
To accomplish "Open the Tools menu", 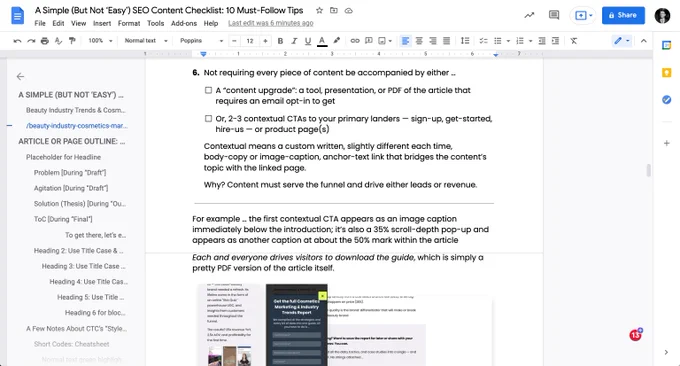I will click(155, 23).
